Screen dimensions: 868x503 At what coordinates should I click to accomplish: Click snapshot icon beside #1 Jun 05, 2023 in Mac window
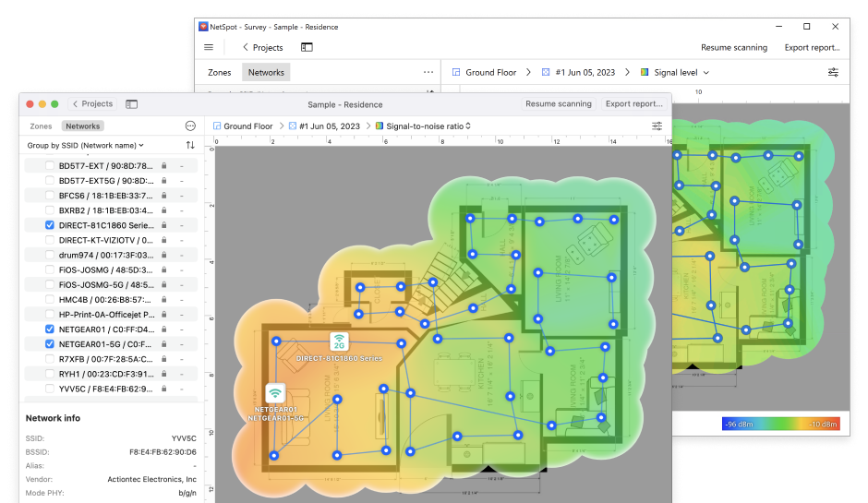(x=293, y=126)
